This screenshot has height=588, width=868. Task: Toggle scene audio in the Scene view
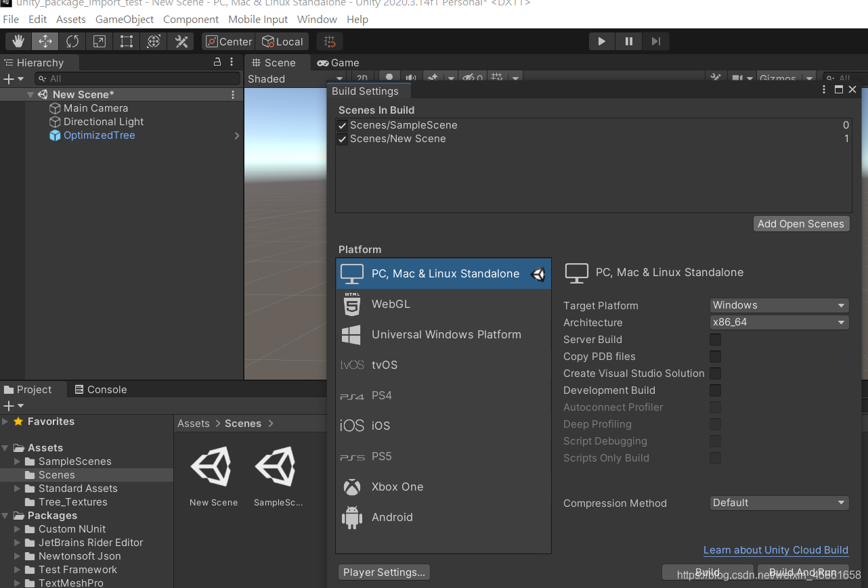tap(410, 78)
